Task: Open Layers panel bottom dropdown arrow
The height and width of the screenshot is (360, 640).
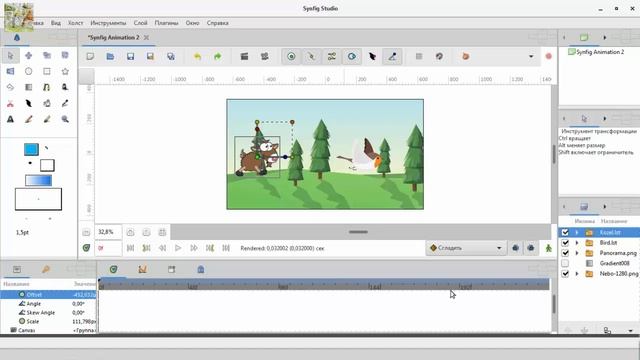Action: [631, 330]
